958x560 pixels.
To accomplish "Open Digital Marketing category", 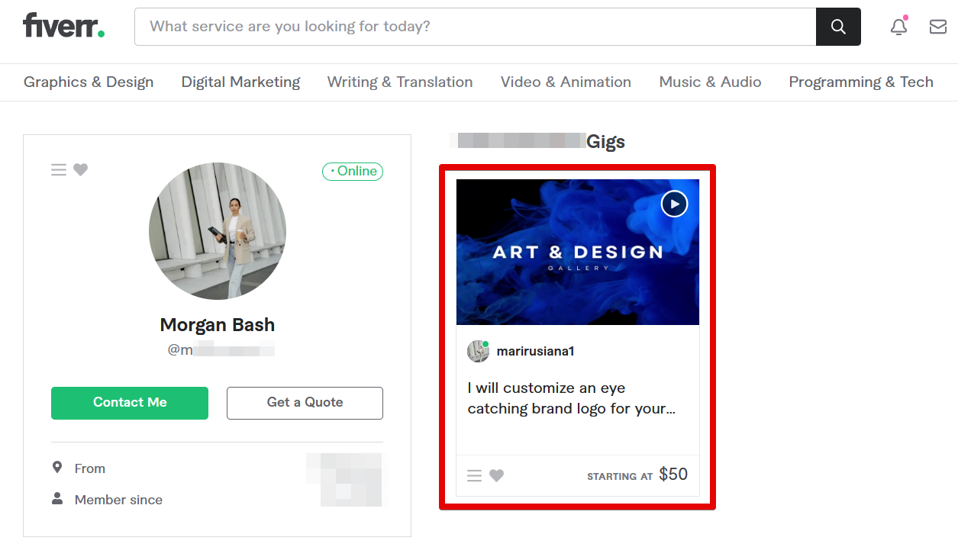I will [240, 82].
